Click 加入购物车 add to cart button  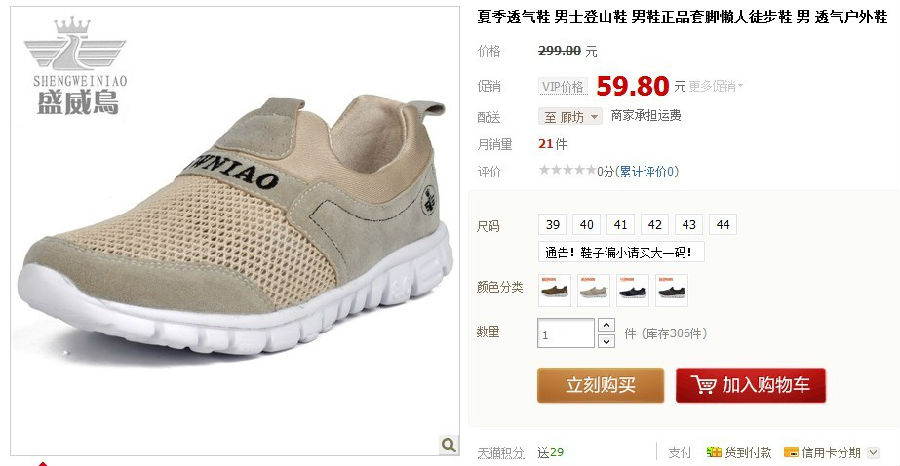coord(751,386)
